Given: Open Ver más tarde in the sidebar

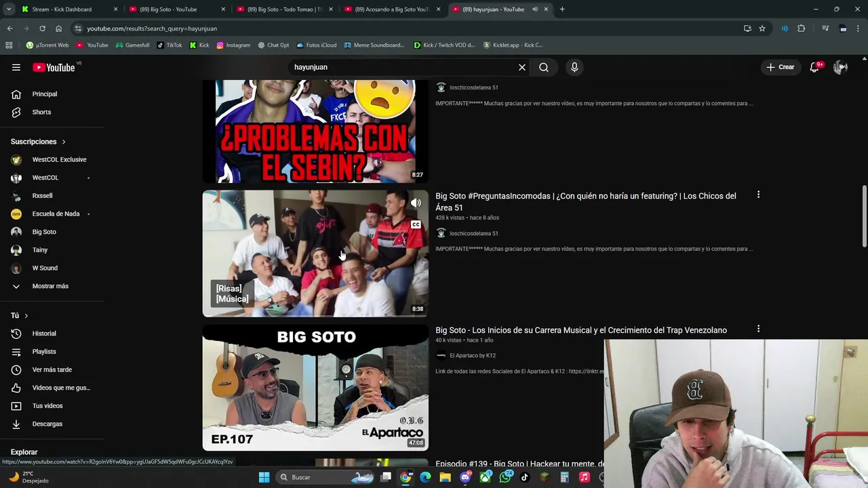Looking at the screenshot, I should point(52,369).
